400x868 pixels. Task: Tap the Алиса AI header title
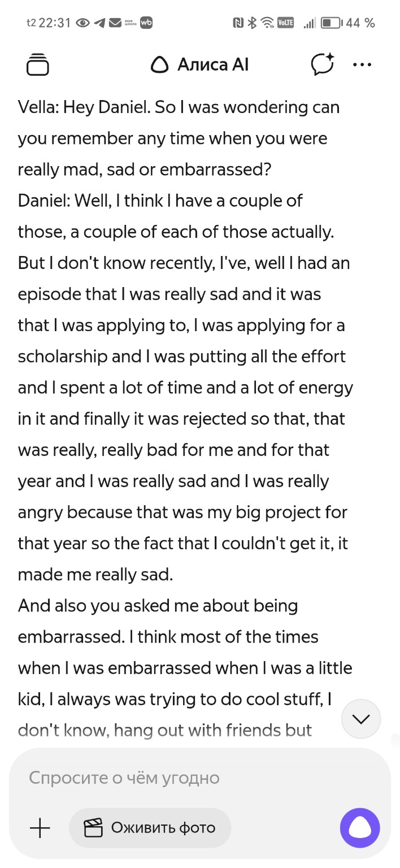point(200,65)
